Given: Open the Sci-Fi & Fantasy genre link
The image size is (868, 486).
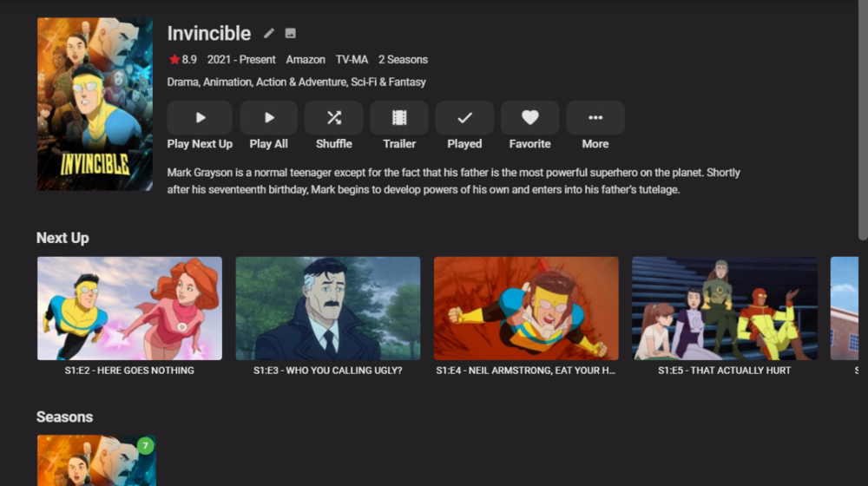Looking at the screenshot, I should [389, 82].
